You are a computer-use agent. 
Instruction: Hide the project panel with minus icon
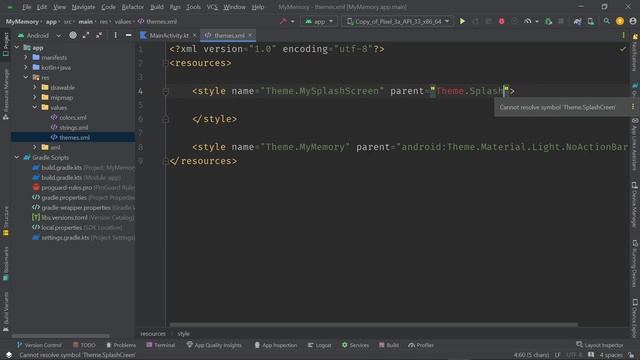(x=129, y=36)
